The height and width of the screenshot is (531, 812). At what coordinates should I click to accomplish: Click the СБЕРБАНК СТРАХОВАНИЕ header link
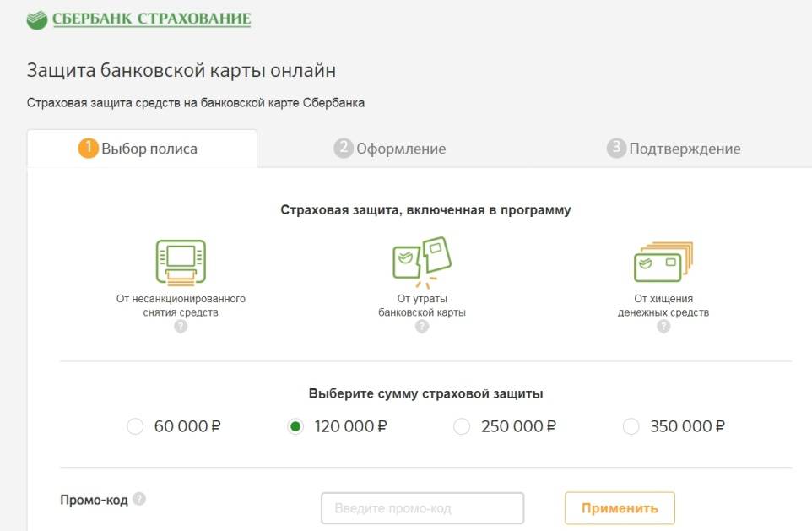151,19
